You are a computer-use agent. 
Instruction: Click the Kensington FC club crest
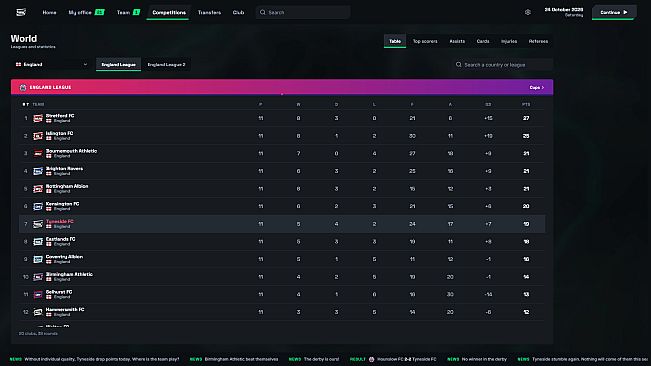click(x=38, y=206)
